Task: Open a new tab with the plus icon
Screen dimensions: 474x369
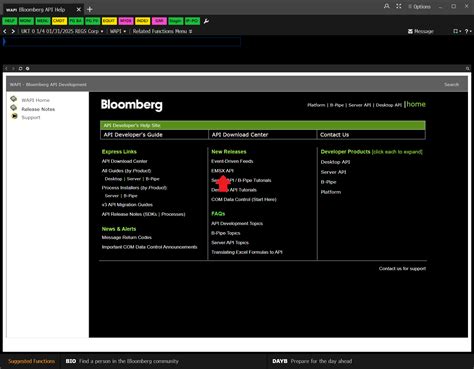Action: (x=89, y=9)
